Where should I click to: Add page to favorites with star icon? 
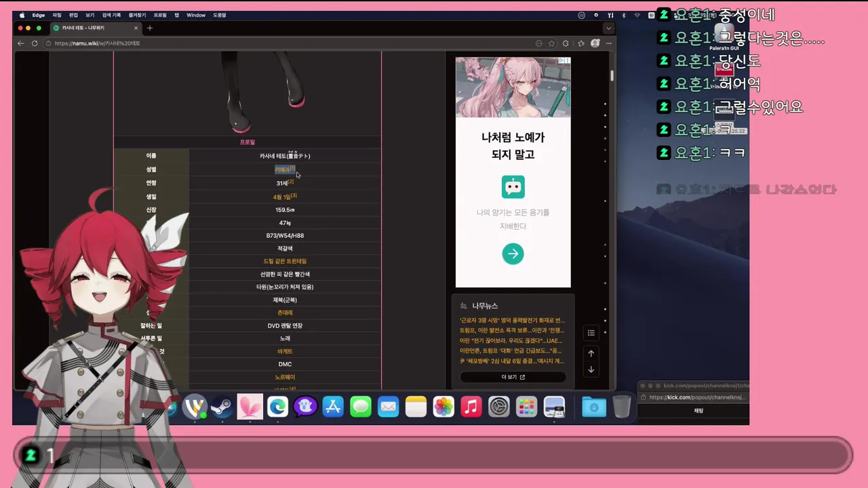(552, 43)
